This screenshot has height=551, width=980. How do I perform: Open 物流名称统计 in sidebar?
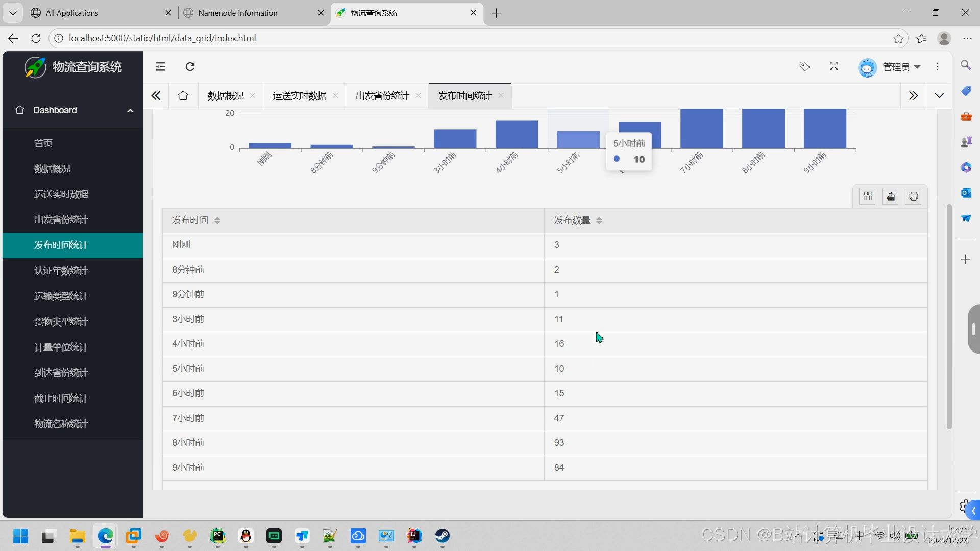coord(61,424)
